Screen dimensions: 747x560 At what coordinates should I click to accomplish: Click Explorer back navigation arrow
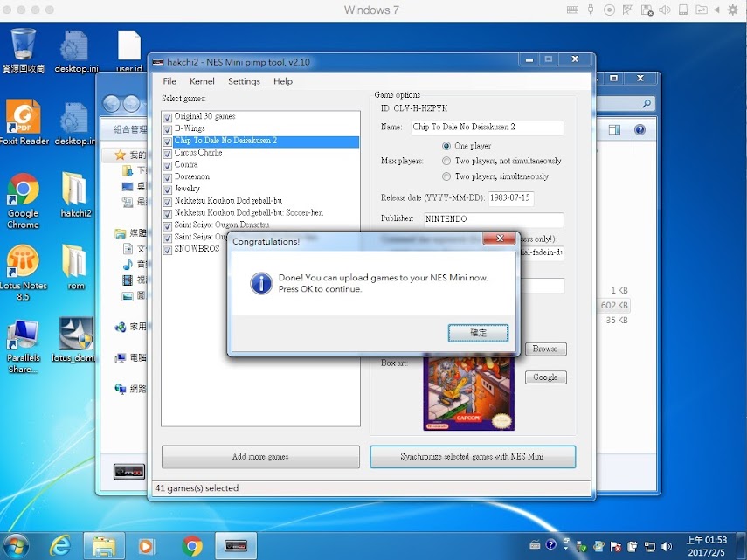(112, 104)
